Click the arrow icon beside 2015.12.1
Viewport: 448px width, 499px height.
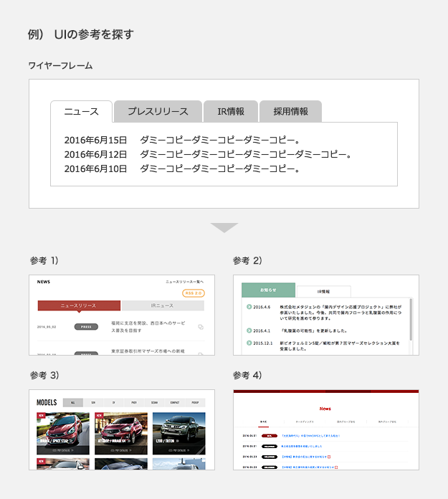(x=249, y=343)
